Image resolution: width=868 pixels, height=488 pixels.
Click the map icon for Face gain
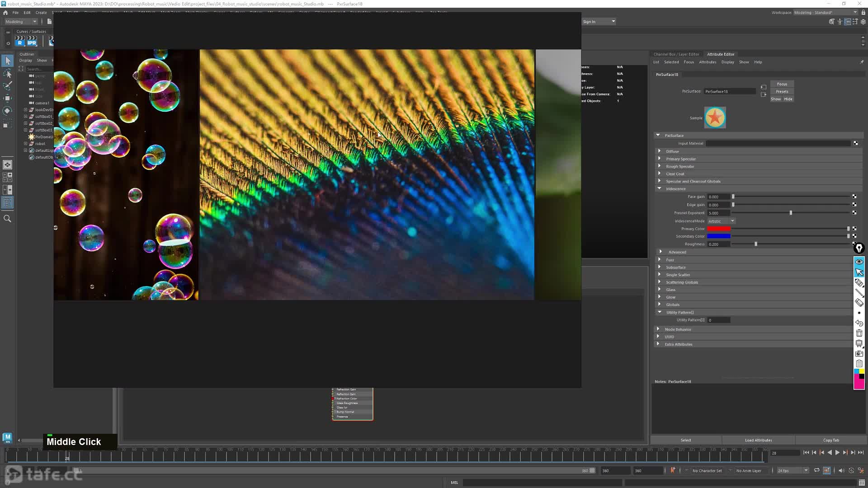[854, 197]
